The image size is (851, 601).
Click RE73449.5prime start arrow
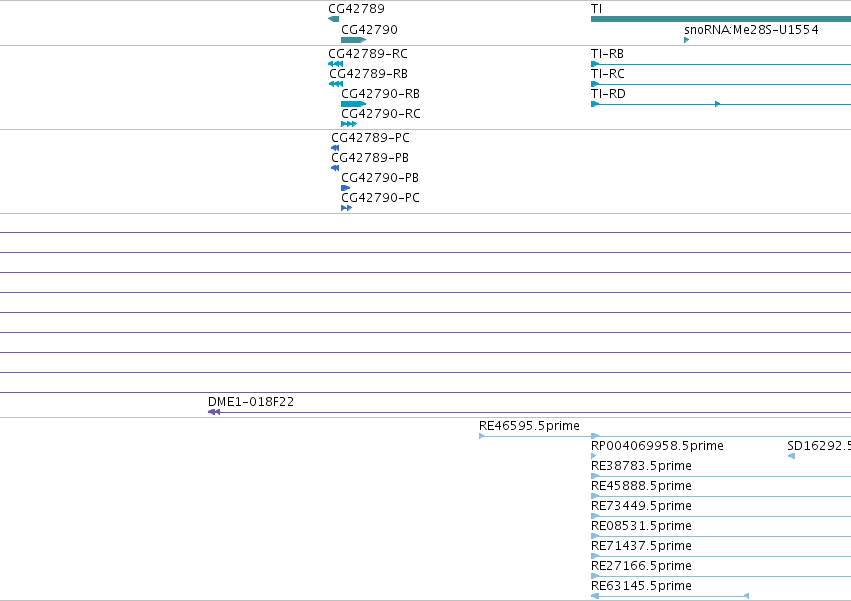click(x=595, y=516)
